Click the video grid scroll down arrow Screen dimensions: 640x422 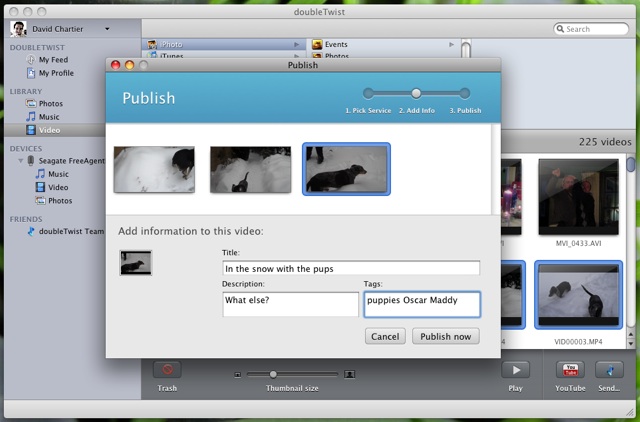coord(631,344)
